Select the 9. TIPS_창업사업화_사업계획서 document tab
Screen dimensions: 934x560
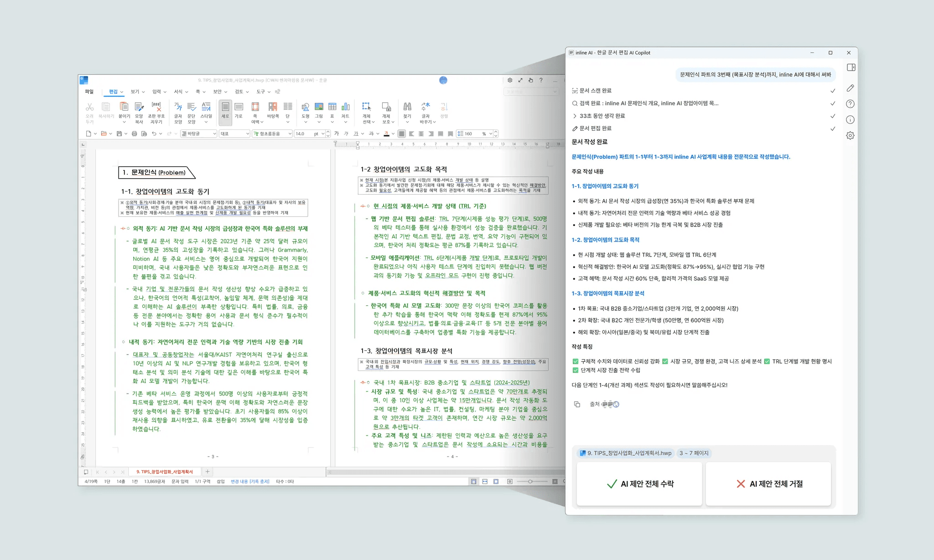(165, 472)
